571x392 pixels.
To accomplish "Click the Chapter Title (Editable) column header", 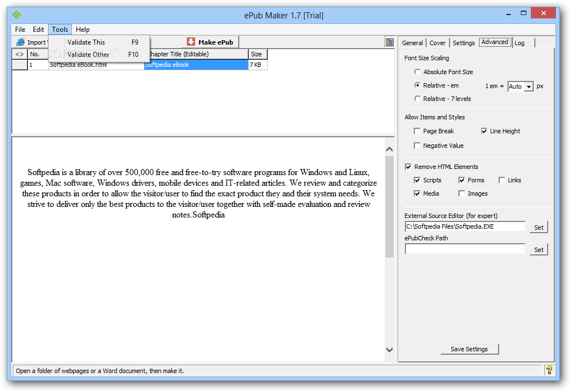I will [199, 54].
